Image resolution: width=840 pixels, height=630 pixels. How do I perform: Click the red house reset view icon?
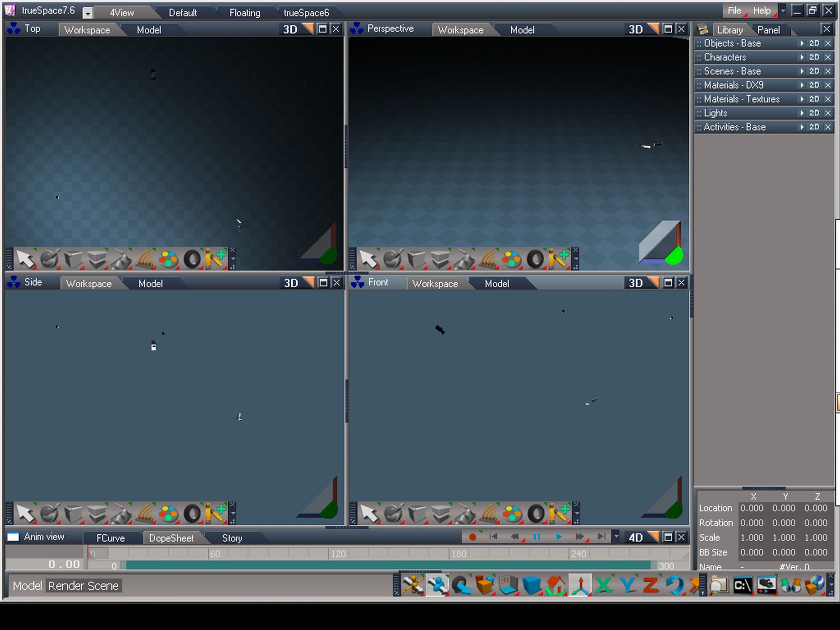pos(556,585)
